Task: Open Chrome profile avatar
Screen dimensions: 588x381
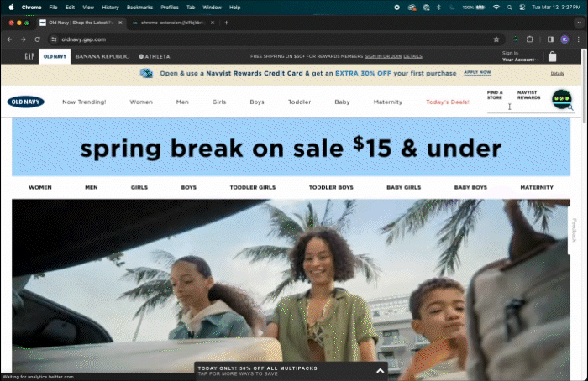Action: 564,39
